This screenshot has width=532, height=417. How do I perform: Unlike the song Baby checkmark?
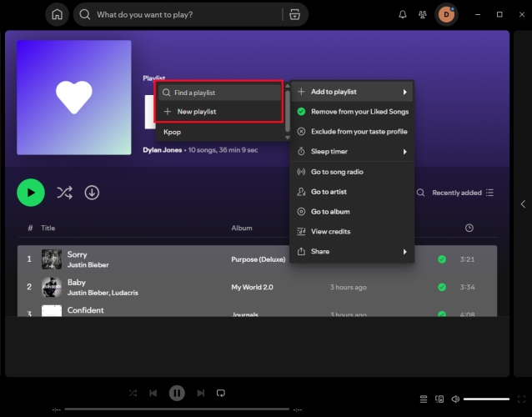[442, 288]
